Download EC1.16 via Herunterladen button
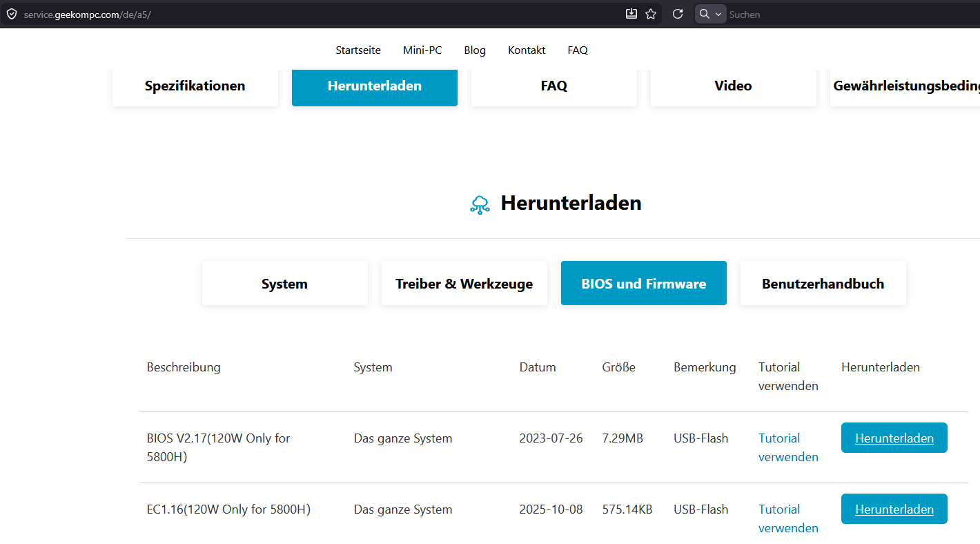The image size is (980, 544). coord(894,509)
